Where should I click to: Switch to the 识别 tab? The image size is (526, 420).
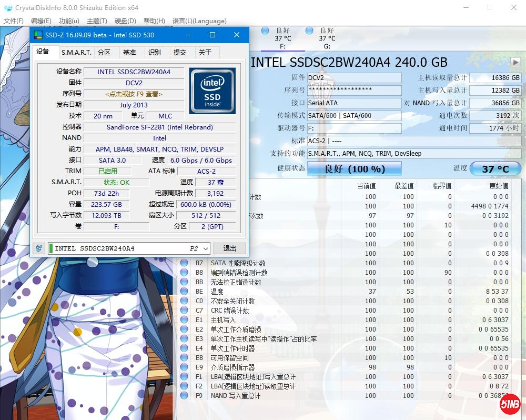coord(156,52)
